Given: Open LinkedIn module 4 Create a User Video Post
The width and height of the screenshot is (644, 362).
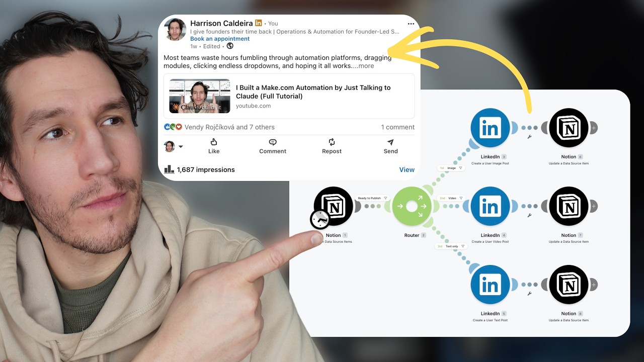Looking at the screenshot, I should (x=490, y=206).
